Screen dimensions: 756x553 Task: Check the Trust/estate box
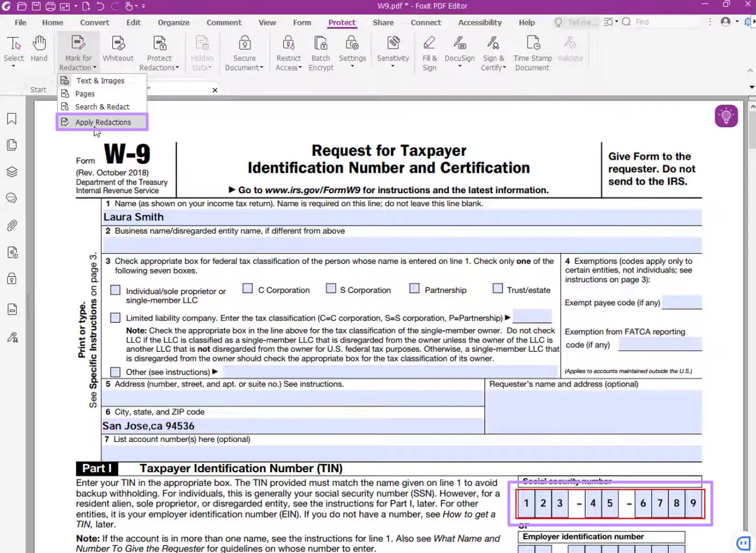[x=498, y=288]
